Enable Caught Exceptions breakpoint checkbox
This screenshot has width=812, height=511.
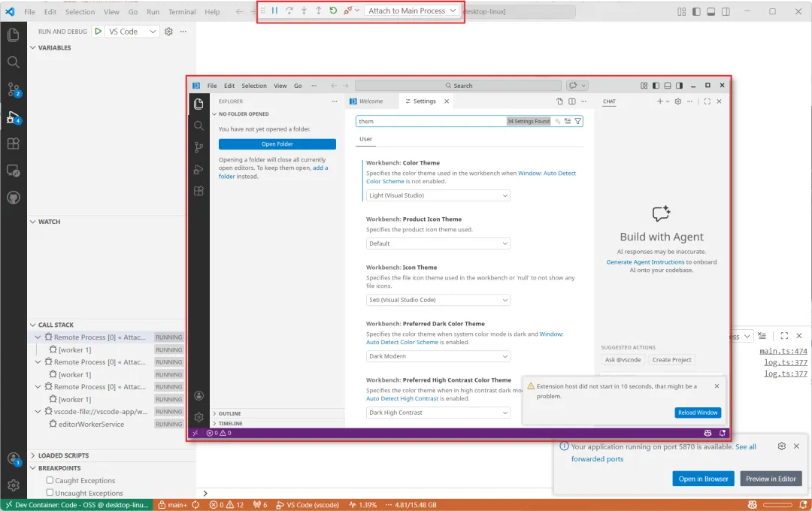(50, 480)
